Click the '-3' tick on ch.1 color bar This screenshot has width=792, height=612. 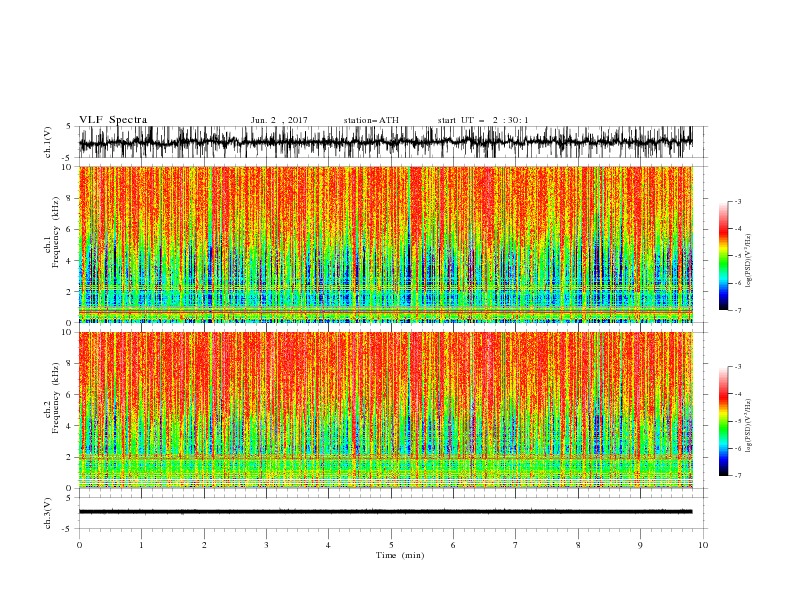[x=737, y=201]
